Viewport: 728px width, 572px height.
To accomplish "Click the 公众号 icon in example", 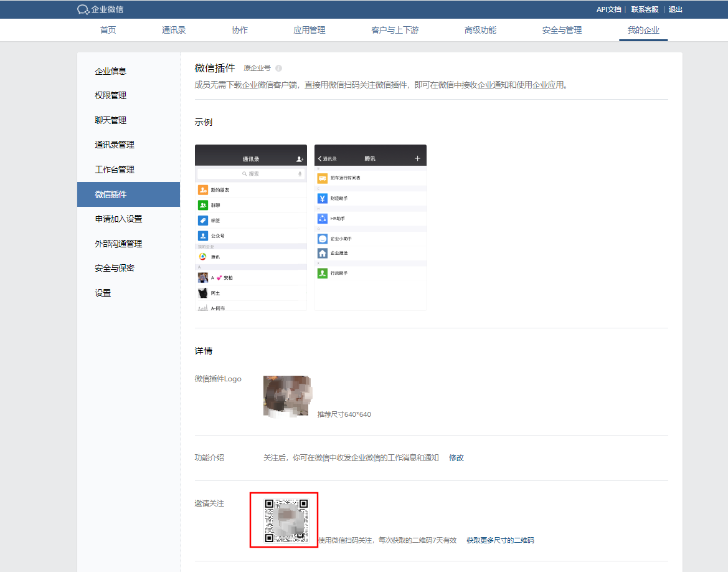I will point(203,236).
